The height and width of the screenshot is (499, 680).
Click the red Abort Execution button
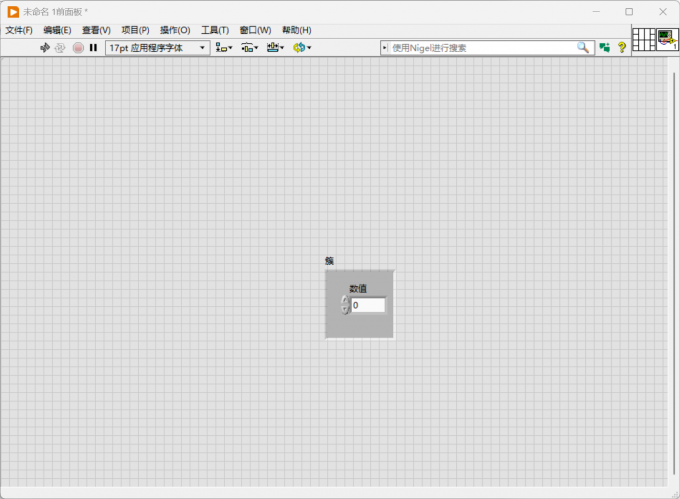pos(78,48)
